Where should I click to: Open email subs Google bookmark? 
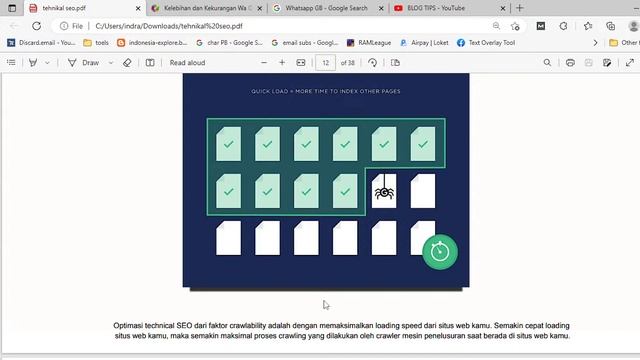305,42
